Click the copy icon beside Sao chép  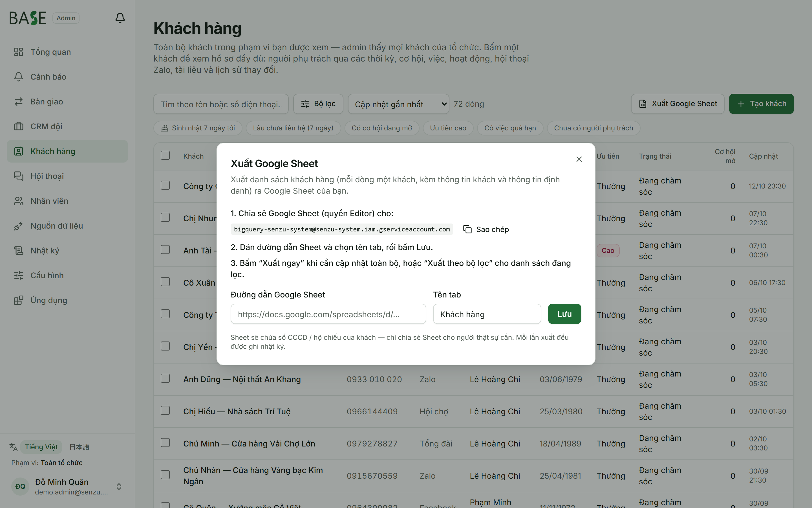click(x=467, y=229)
